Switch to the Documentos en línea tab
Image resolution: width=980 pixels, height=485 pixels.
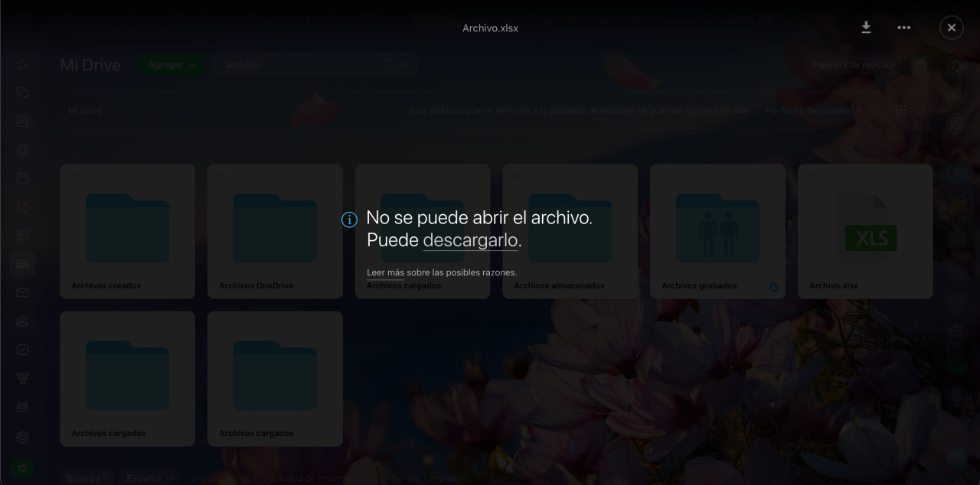299,19
